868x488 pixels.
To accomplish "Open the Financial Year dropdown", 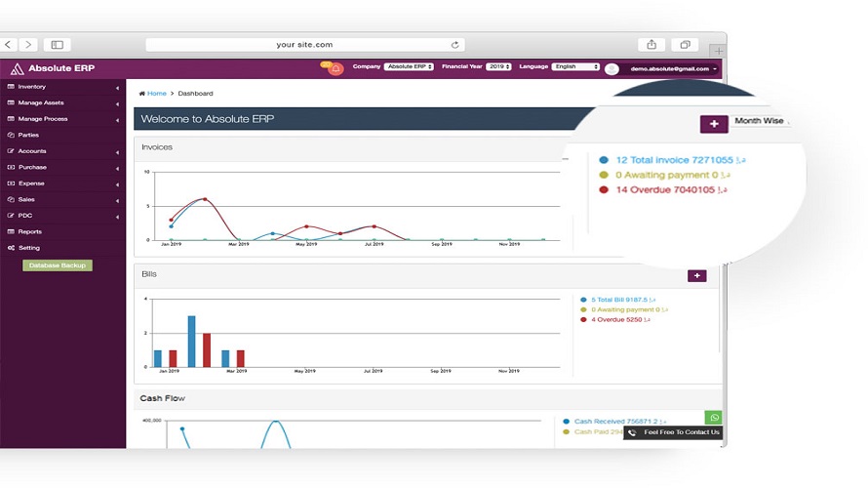I will coord(499,67).
